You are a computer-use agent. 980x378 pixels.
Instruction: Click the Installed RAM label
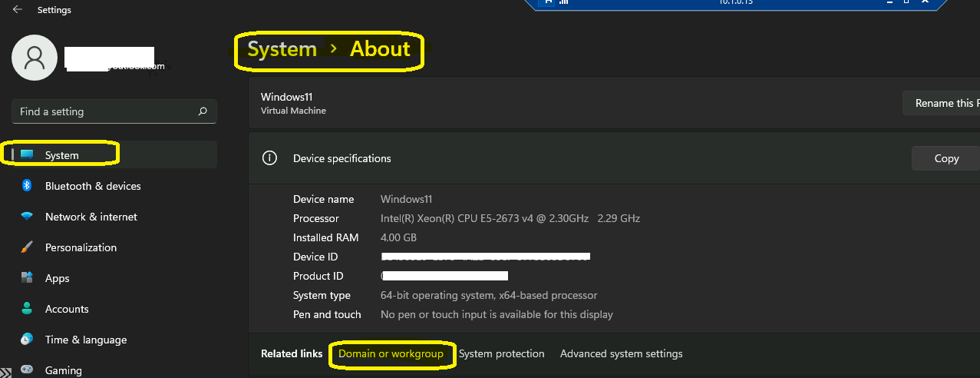coord(326,237)
